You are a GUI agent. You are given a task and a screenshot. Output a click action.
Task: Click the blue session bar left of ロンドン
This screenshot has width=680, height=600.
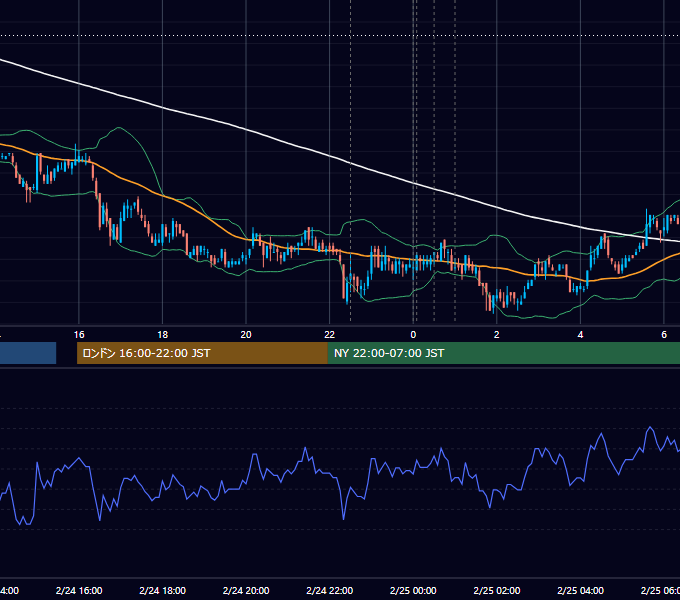click(28, 353)
